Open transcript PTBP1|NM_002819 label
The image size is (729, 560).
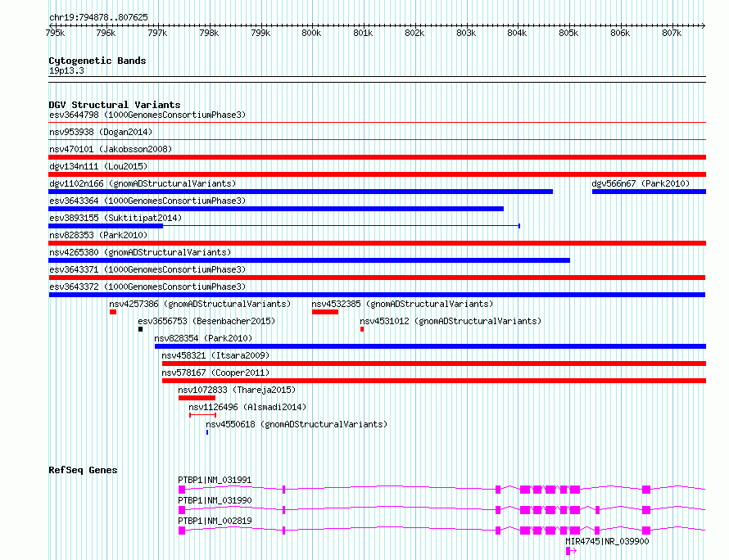click(x=215, y=521)
